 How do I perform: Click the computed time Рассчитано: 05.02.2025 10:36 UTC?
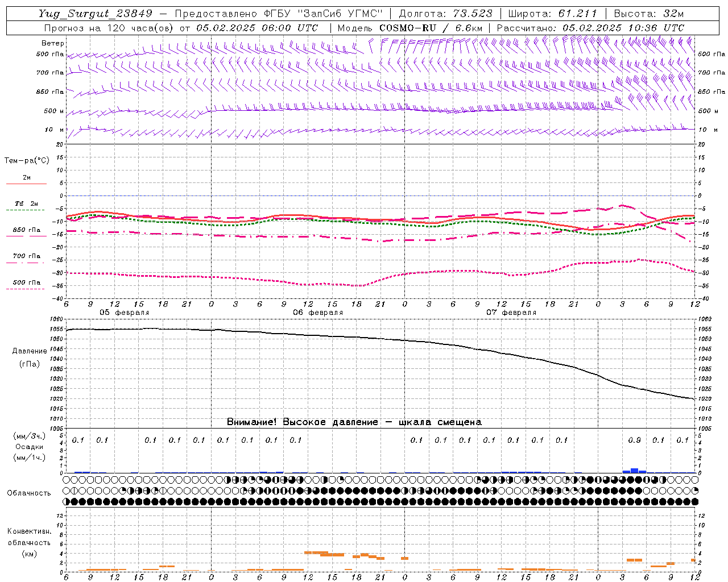[x=591, y=28]
